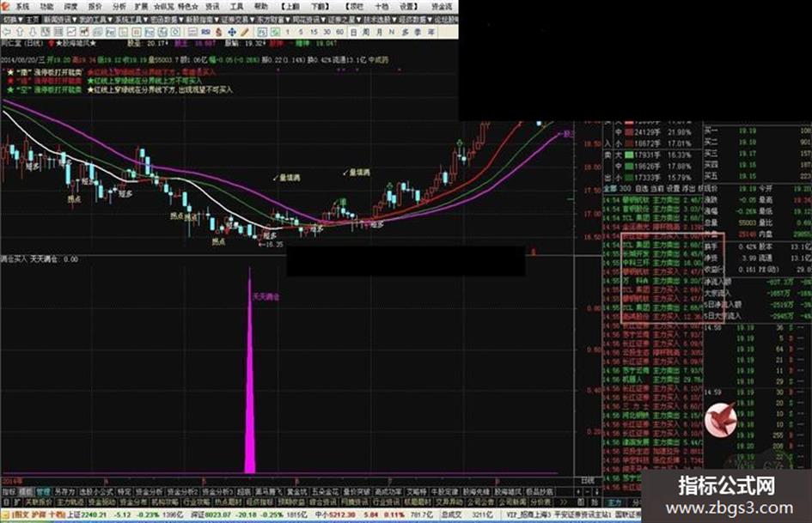Open the 关联报价 bottom tab
The width and height of the screenshot is (812, 523).
(x=39, y=502)
